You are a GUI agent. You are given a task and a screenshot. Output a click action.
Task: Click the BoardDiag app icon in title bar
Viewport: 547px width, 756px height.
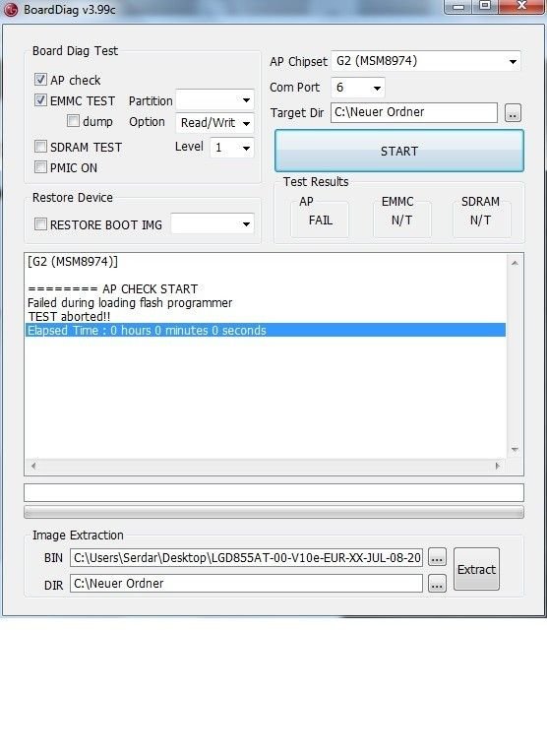click(x=10, y=10)
